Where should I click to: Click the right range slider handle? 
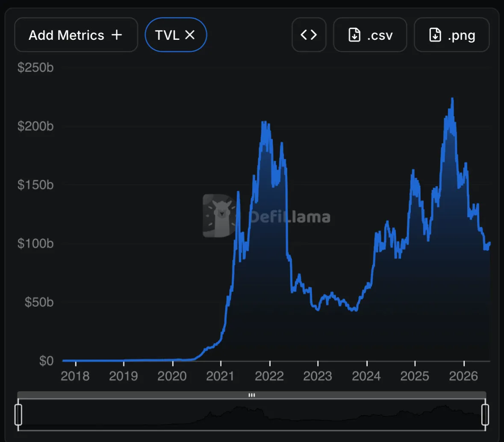(x=485, y=415)
